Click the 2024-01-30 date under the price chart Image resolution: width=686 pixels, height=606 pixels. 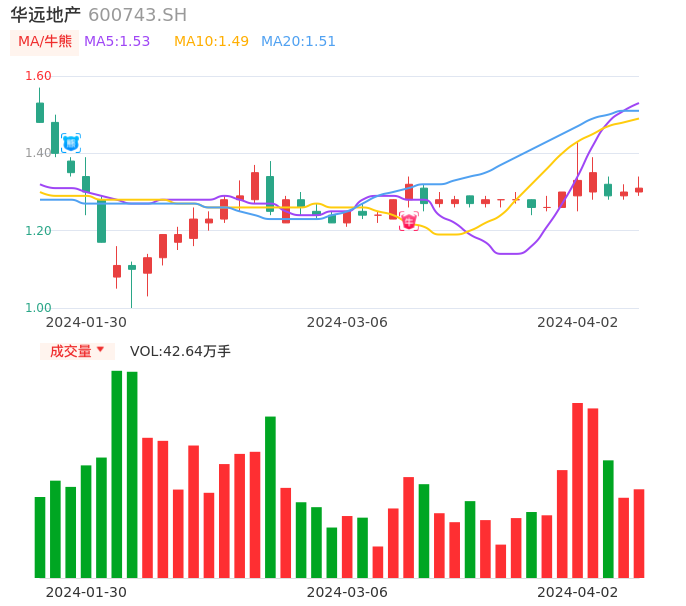(x=86, y=322)
